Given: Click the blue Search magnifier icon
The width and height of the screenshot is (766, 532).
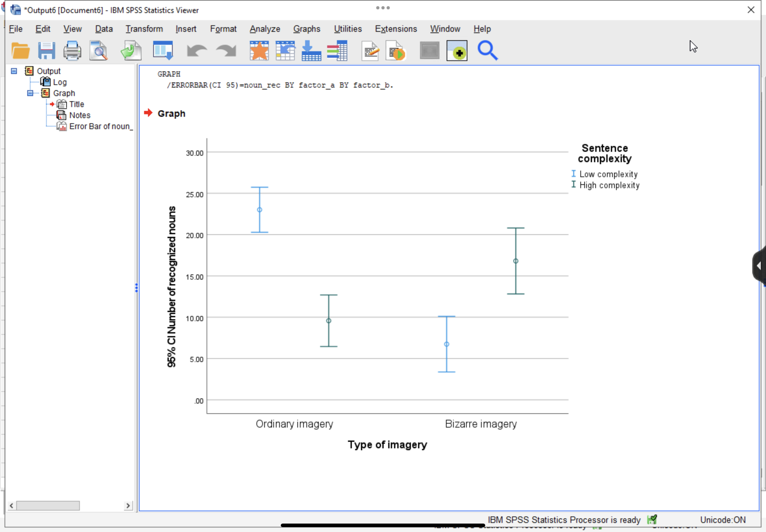Looking at the screenshot, I should (487, 51).
